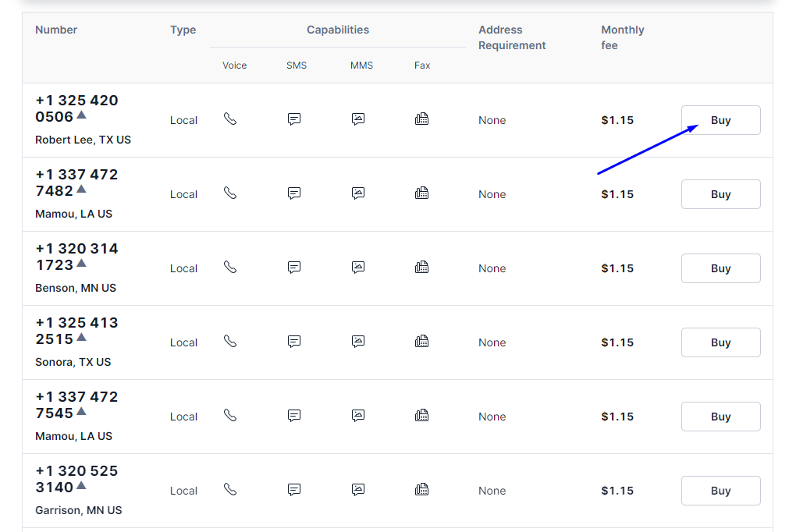Buy the +1 337 472 7482 number
Image resolution: width=789 pixels, height=532 pixels.
coord(720,194)
